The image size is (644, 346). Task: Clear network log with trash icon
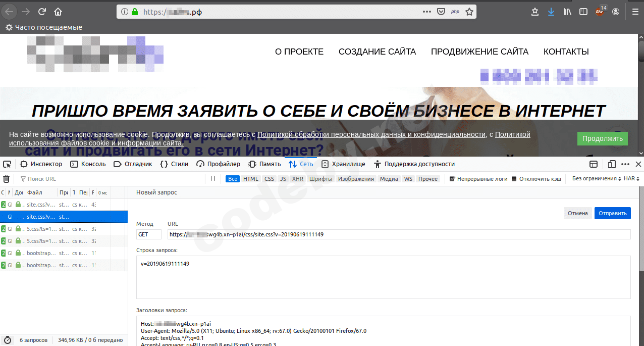coord(7,179)
